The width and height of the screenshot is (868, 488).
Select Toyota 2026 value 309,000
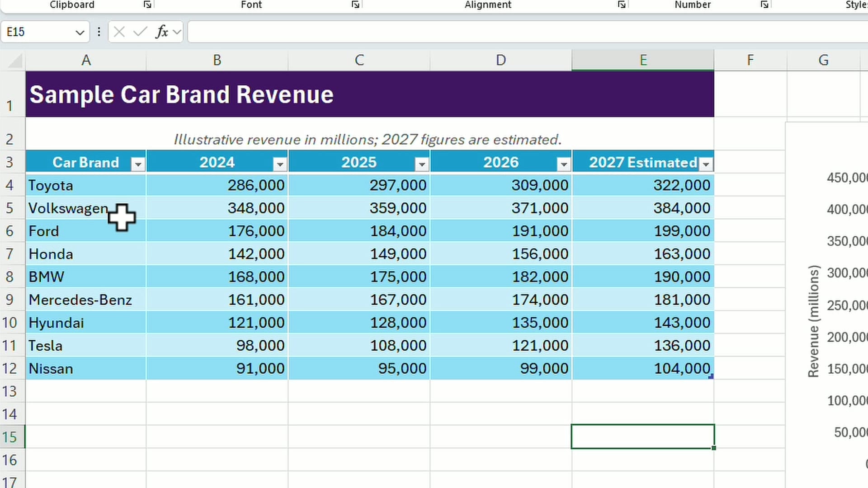pyautogui.click(x=501, y=185)
